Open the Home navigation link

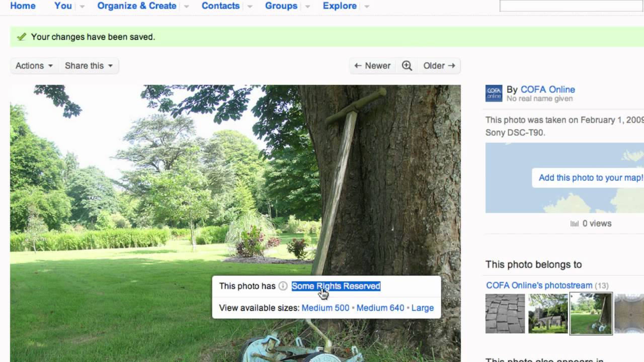pyautogui.click(x=23, y=6)
